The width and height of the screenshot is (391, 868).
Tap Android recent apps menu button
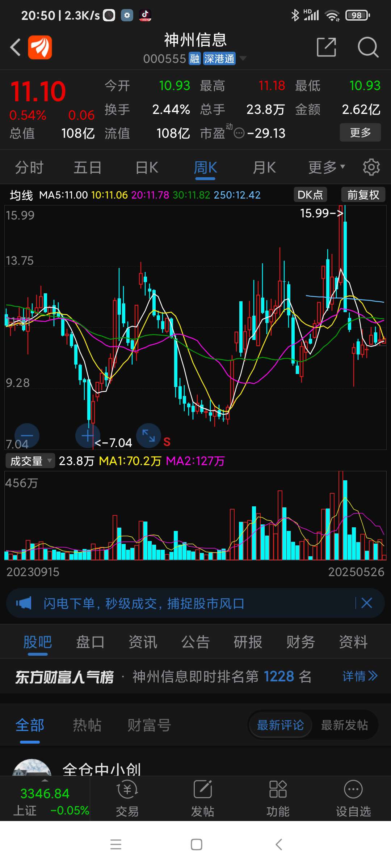click(x=116, y=844)
